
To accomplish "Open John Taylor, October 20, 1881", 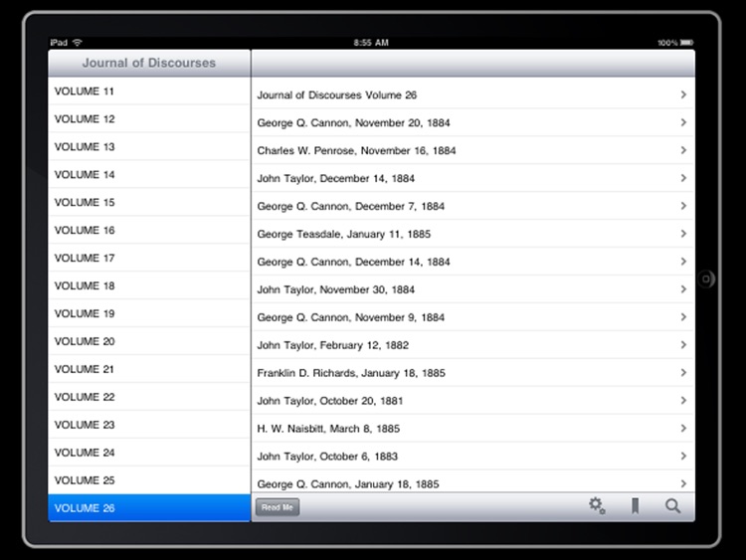I will tap(472, 401).
